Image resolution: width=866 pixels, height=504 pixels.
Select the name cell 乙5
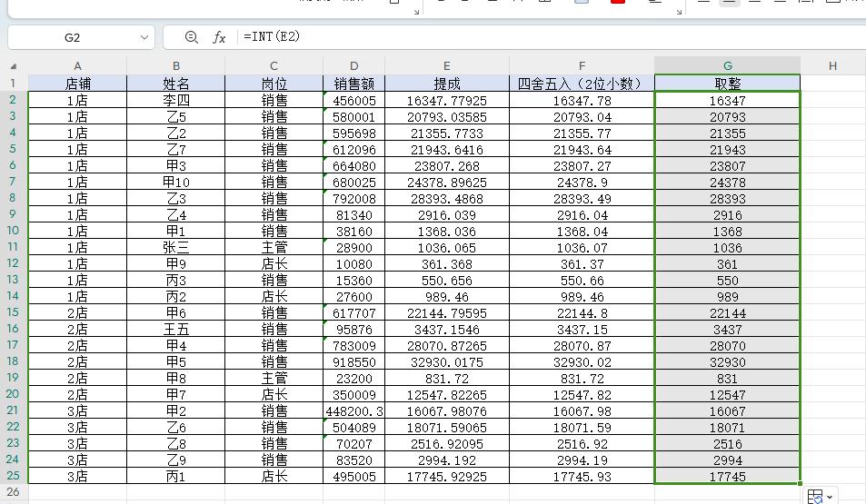pyautogui.click(x=175, y=117)
